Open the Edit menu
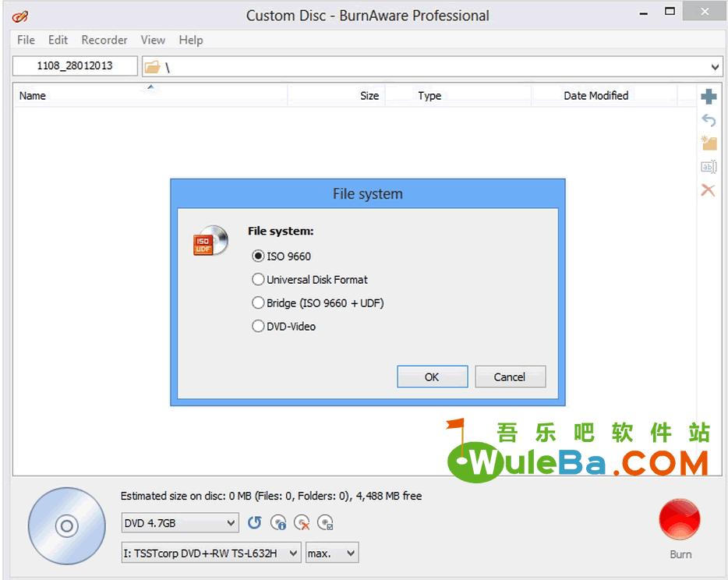 point(58,40)
